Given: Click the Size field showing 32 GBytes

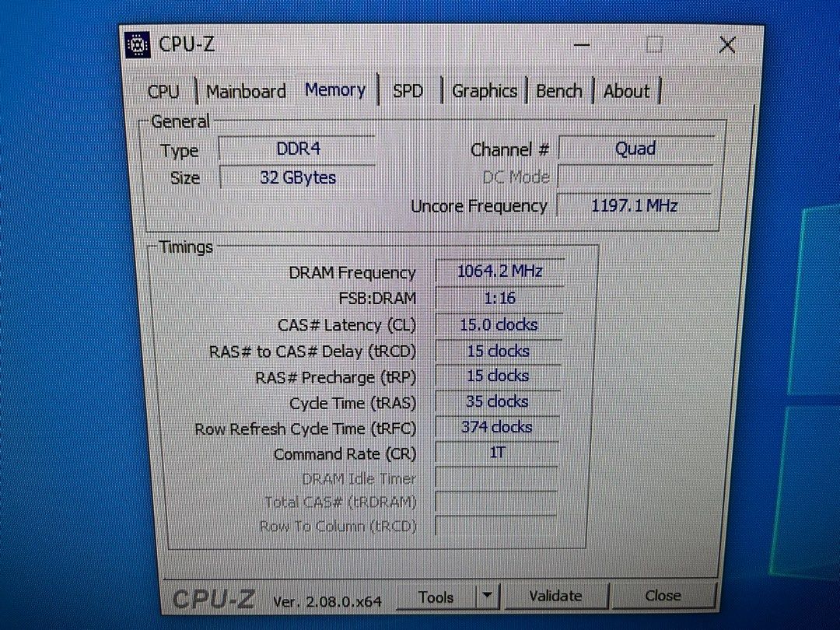Looking at the screenshot, I should pos(296,177).
